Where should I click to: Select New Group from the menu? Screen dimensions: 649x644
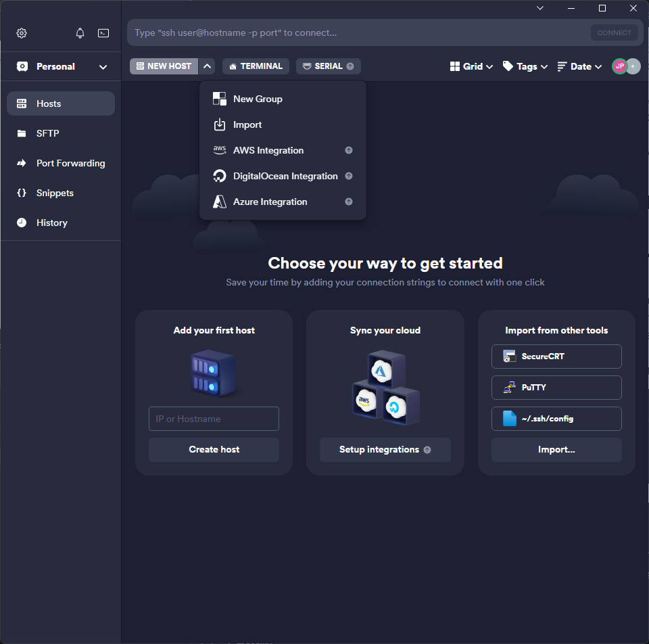(258, 99)
